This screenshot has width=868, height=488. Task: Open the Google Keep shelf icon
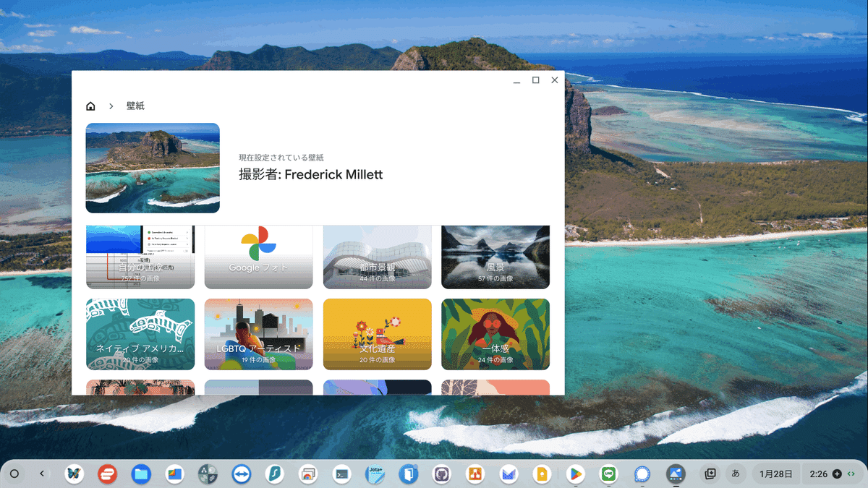pyautogui.click(x=542, y=474)
